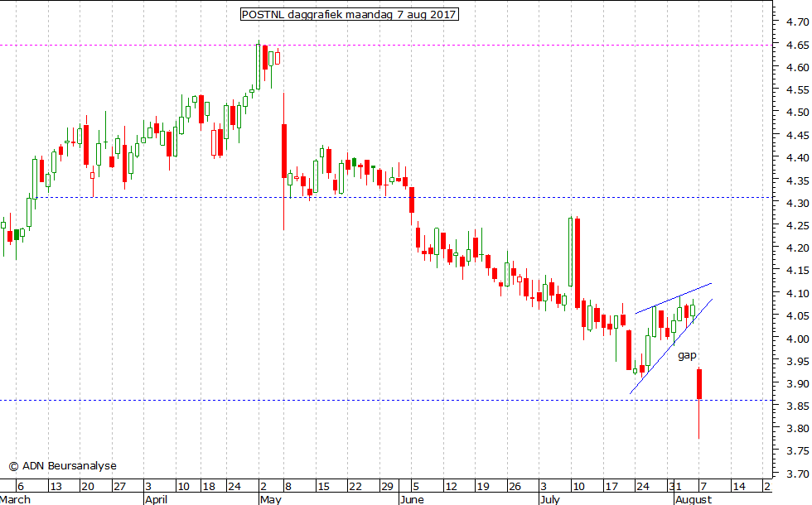
Task: Click the large red candle on 8 May
Action: pyautogui.click(x=283, y=151)
